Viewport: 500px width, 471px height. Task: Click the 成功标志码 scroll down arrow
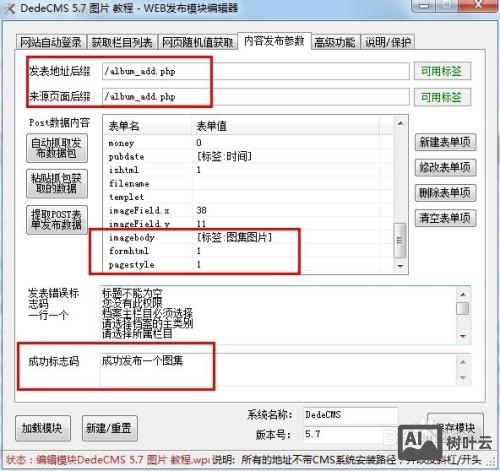point(463,377)
